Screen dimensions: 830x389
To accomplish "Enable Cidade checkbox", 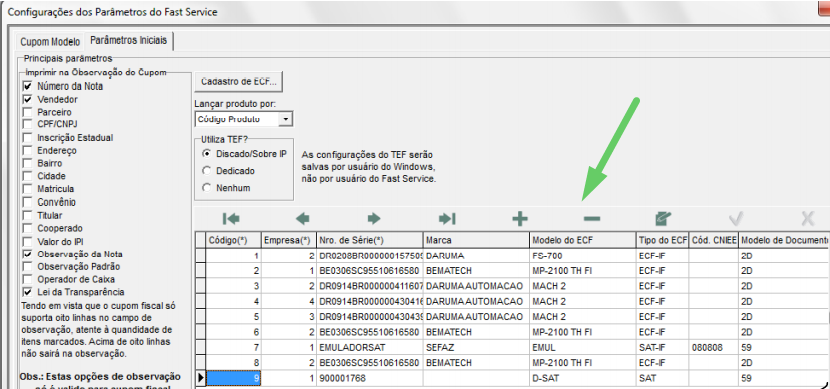I will click(28, 176).
